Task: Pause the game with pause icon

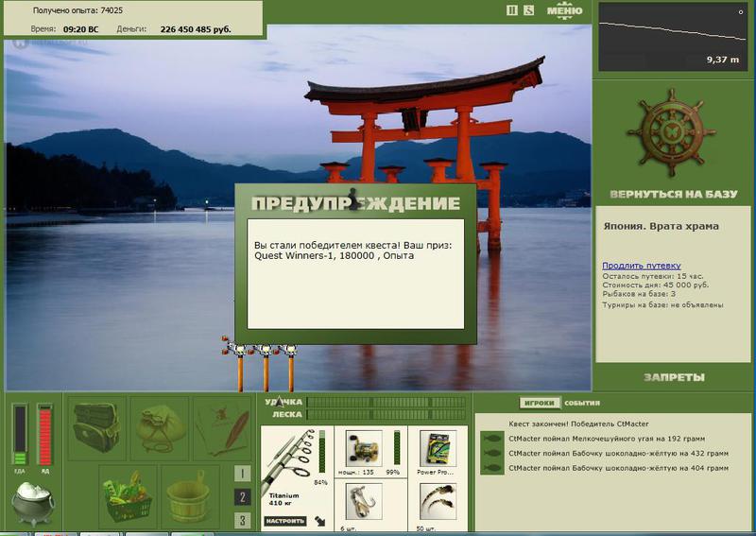Action: [x=512, y=10]
